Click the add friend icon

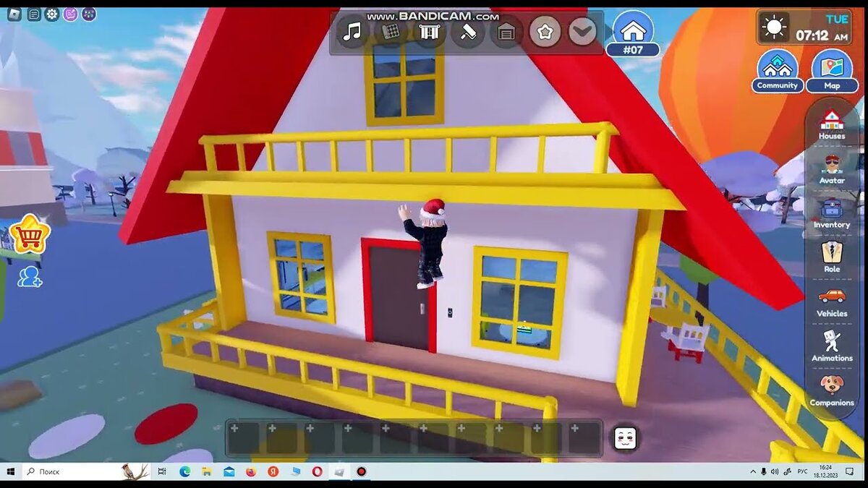click(x=29, y=276)
